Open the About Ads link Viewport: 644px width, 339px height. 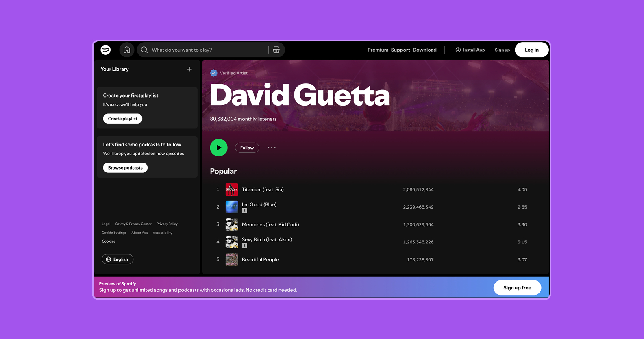[x=139, y=233]
